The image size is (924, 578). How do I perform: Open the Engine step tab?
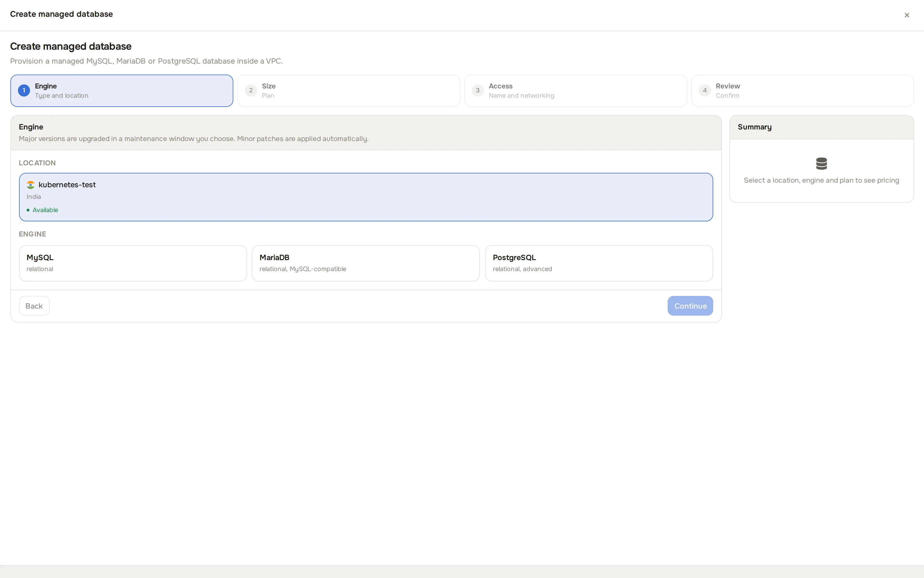click(x=122, y=90)
